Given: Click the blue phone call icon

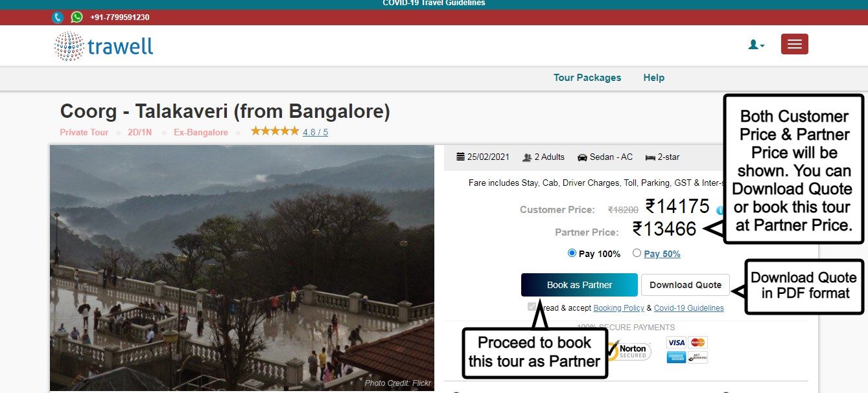Looking at the screenshot, I should 58,17.
